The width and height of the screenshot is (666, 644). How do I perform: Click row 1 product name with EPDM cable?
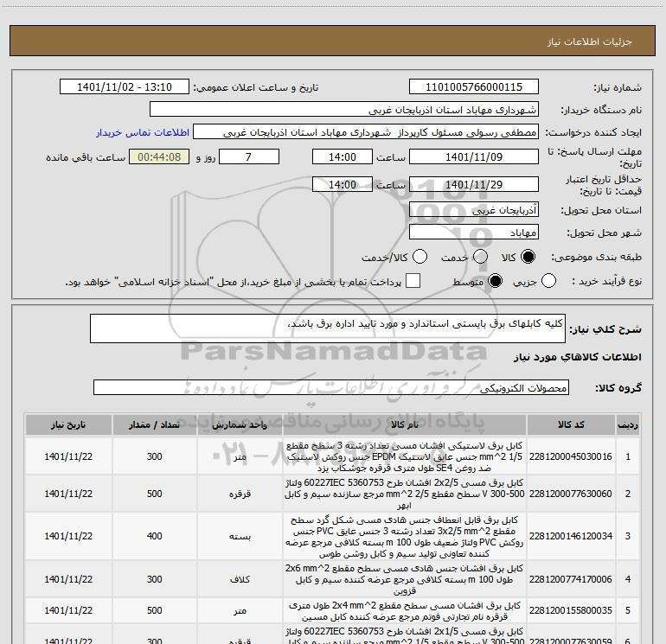click(x=405, y=456)
